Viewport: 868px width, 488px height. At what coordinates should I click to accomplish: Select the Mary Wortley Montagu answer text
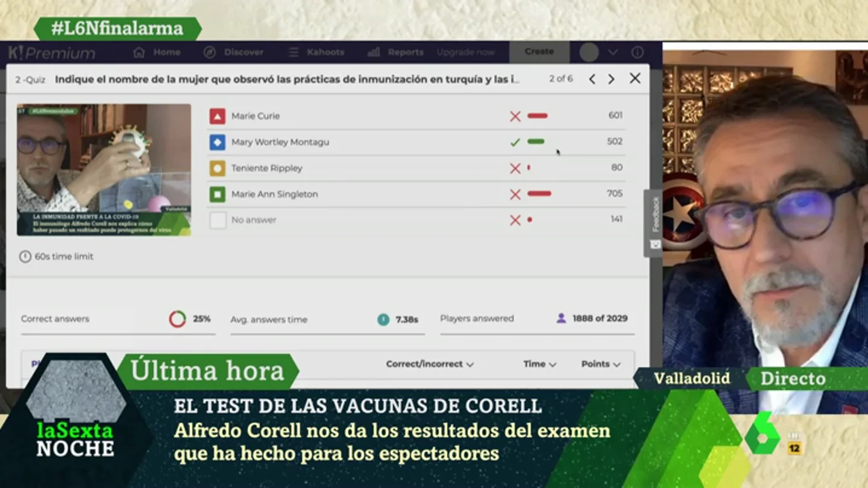tap(280, 142)
